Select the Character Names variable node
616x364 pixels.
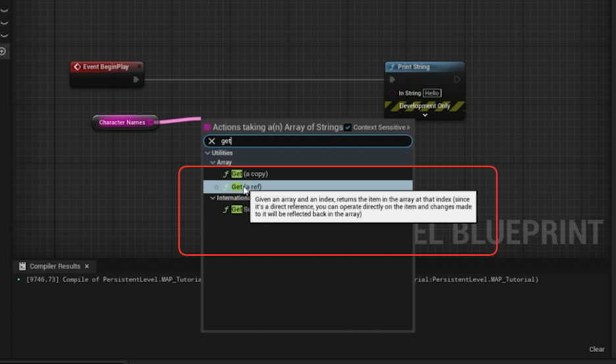[x=125, y=122]
